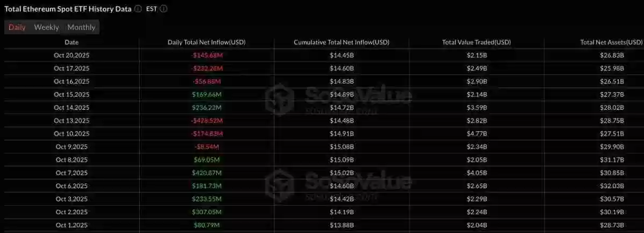644x233 pixels.
Task: Click the Date column header
Action: pos(71,42)
